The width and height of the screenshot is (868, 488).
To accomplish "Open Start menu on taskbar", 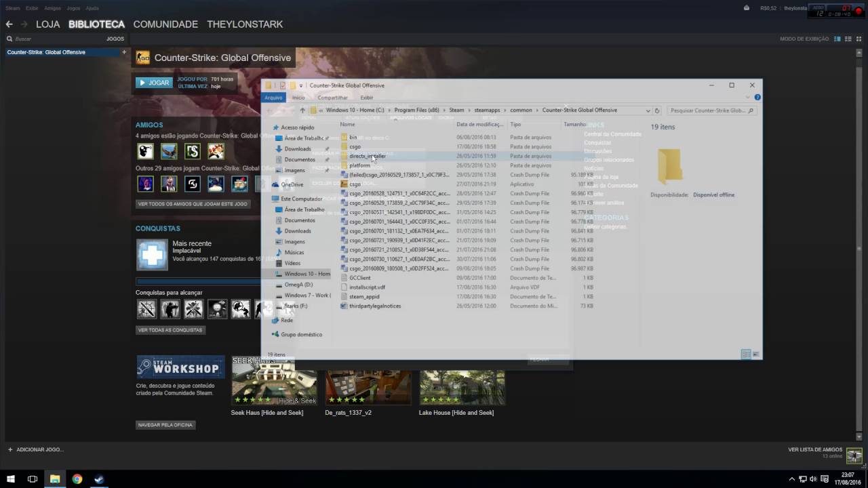I will [x=9, y=479].
